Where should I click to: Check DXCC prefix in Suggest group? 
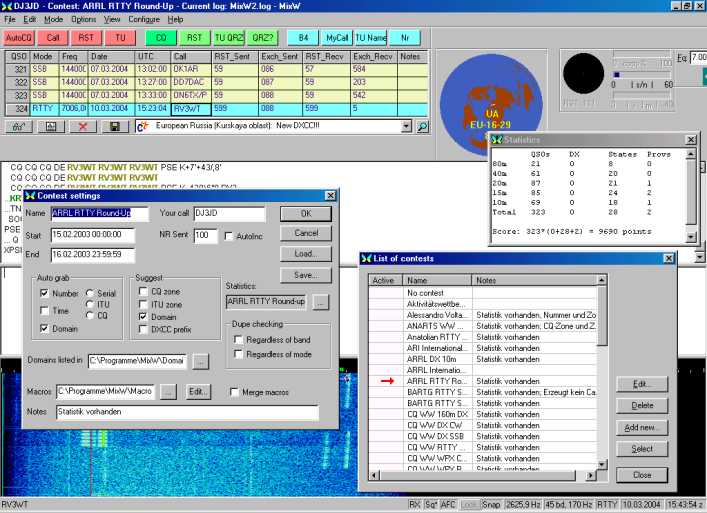143,330
